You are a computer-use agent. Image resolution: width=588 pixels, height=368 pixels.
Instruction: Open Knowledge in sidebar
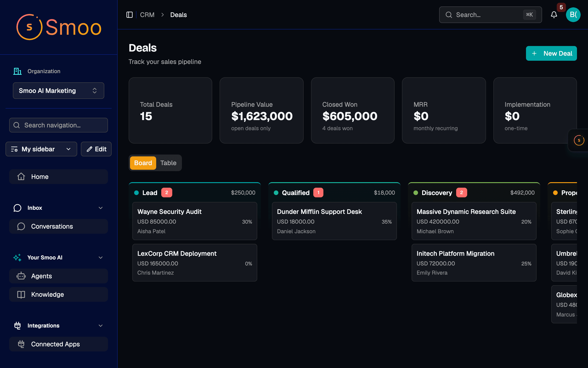coord(59,294)
